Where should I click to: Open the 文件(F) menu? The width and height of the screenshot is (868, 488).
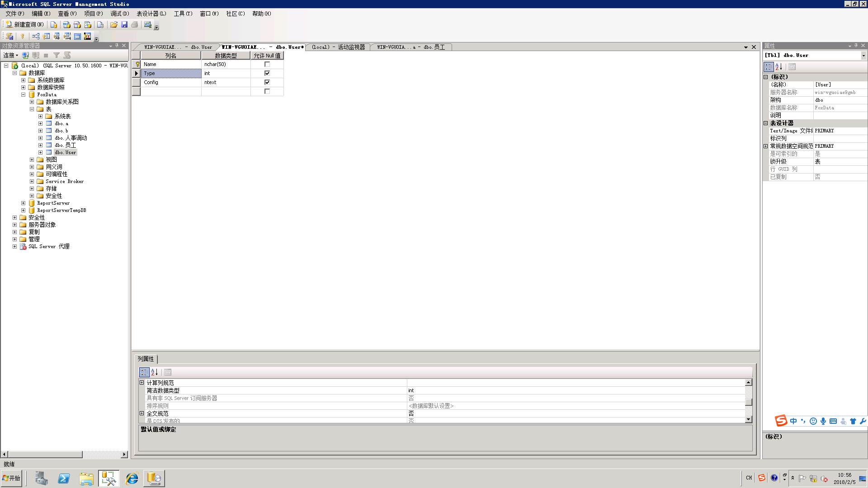(15, 14)
